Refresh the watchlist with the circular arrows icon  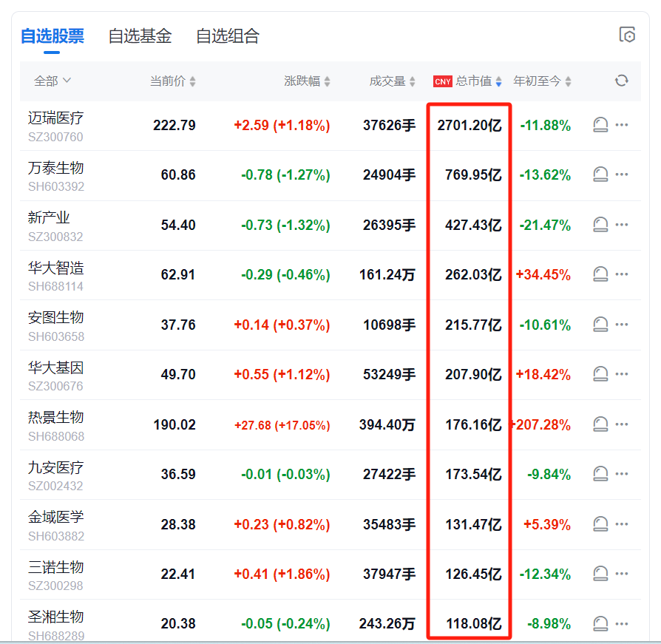click(621, 81)
